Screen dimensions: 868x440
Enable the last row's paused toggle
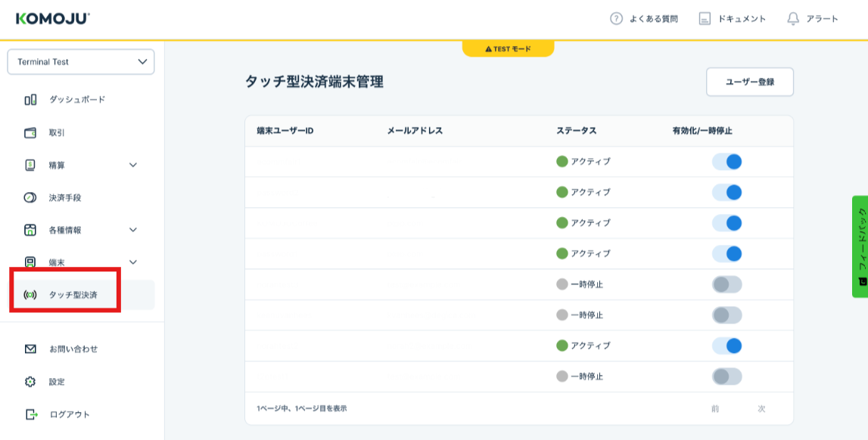click(726, 376)
